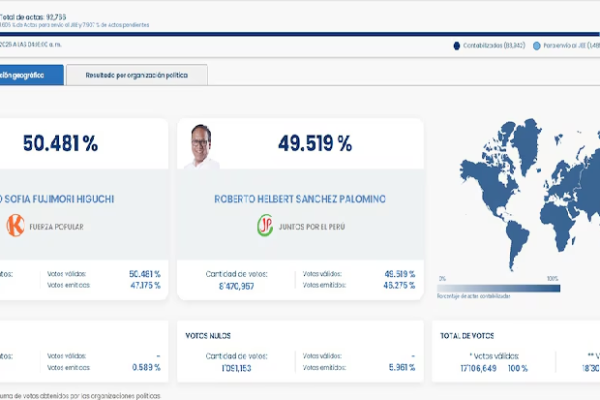Click the dark Contabilizadas legend dot

[457, 46]
